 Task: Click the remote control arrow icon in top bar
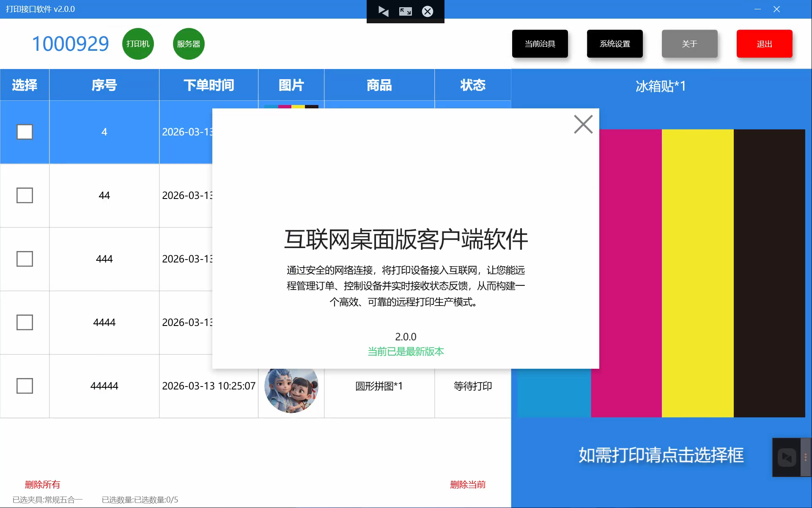[383, 11]
